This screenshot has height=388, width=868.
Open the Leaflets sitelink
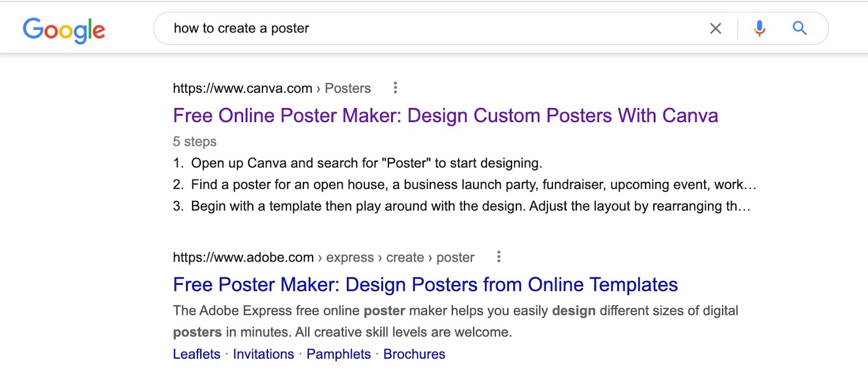196,354
